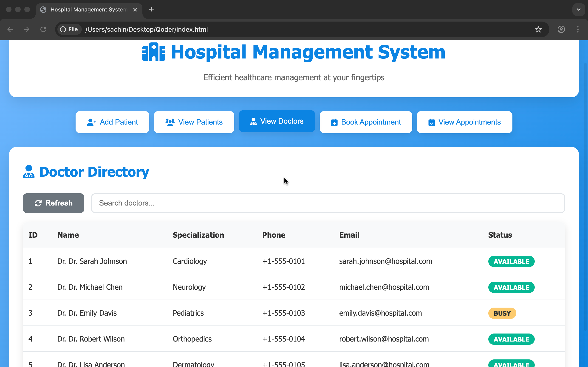Screen dimensions: 588x367
Task: Open a new tab with plus icon
Action: [151, 9]
